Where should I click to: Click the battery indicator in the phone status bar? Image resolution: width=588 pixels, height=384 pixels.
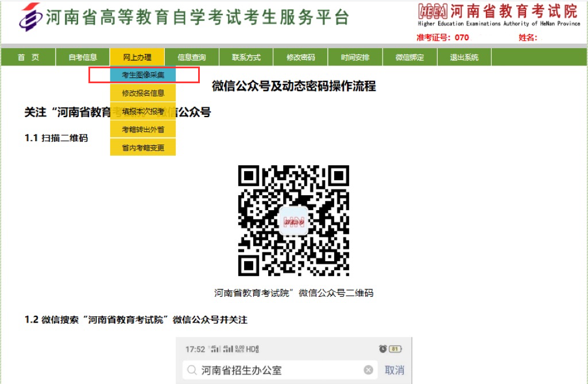(x=396, y=349)
